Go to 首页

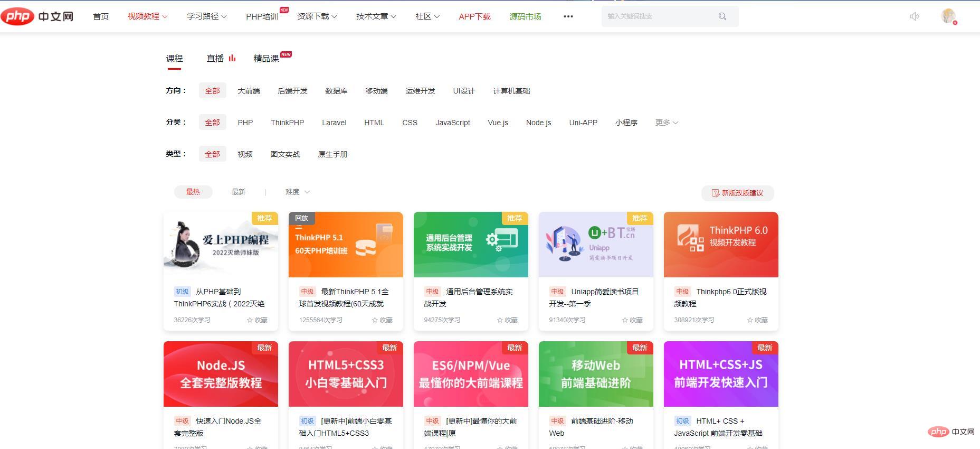(x=101, y=16)
